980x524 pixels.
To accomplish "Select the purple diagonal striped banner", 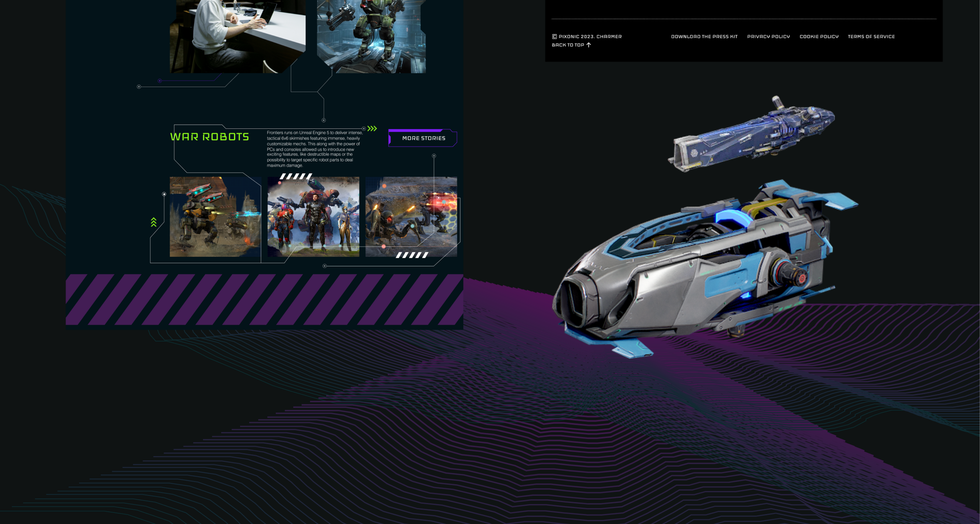I will pos(264,299).
